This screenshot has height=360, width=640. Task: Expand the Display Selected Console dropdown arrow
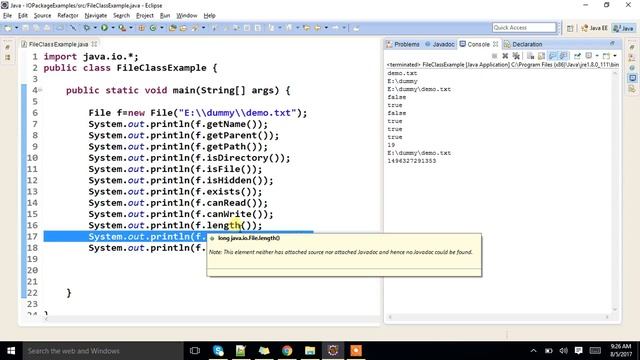tap(597, 56)
